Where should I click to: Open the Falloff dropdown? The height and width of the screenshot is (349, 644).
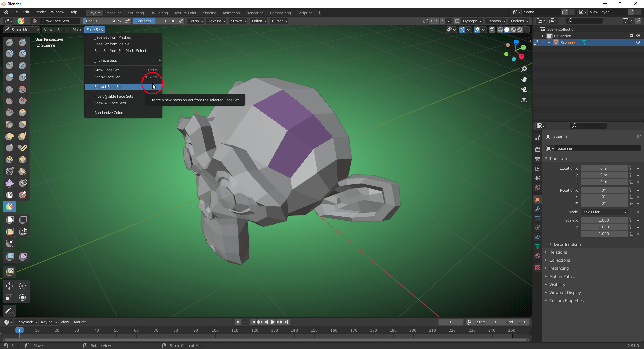pos(259,21)
